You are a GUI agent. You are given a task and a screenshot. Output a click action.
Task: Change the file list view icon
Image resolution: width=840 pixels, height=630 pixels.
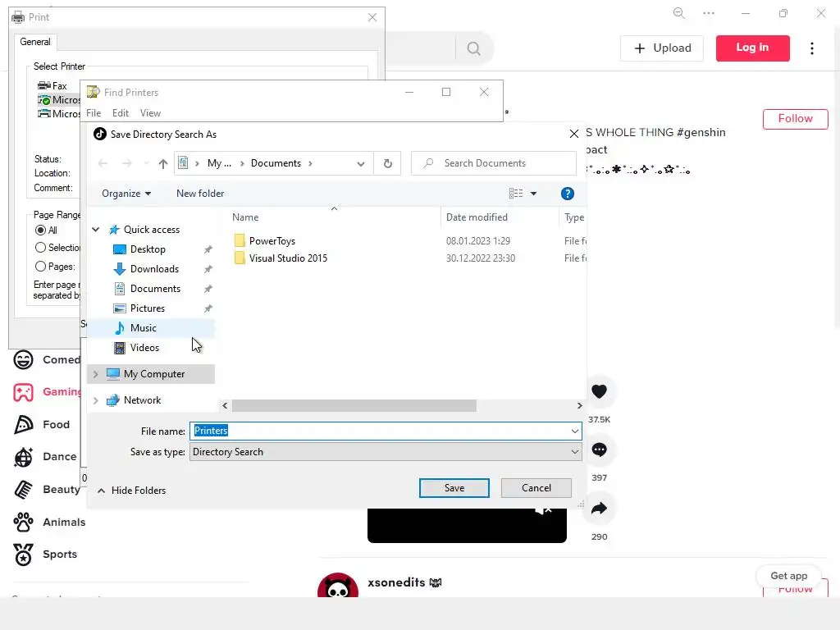[x=516, y=194]
